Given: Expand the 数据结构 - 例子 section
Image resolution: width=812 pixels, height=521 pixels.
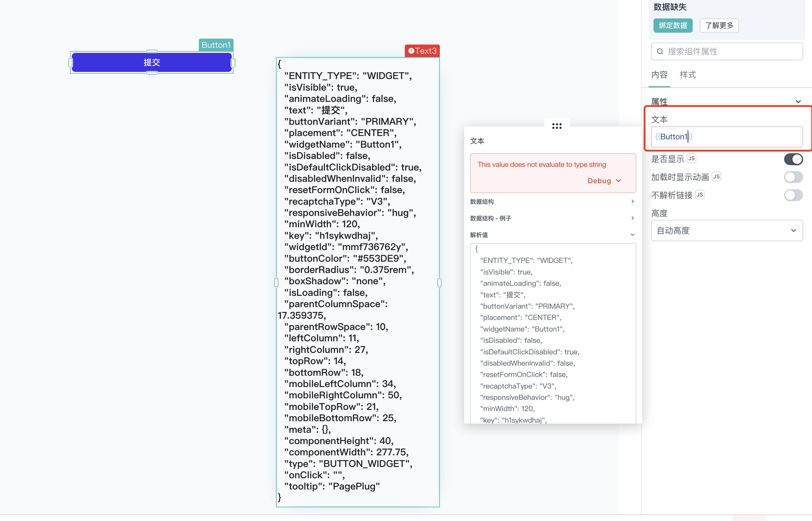Looking at the screenshot, I should coord(553,218).
